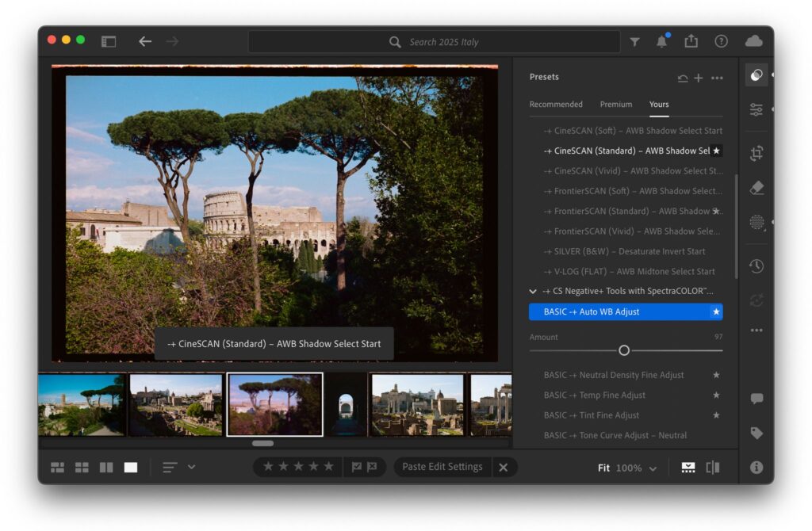Open the zoom level dropdown chevron
The height and width of the screenshot is (531, 812).
[x=653, y=468]
